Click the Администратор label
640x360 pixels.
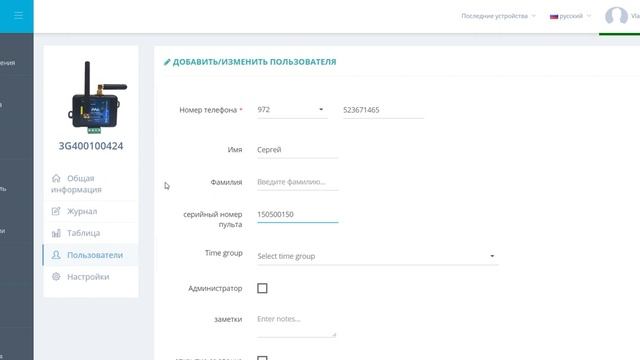[x=215, y=289]
